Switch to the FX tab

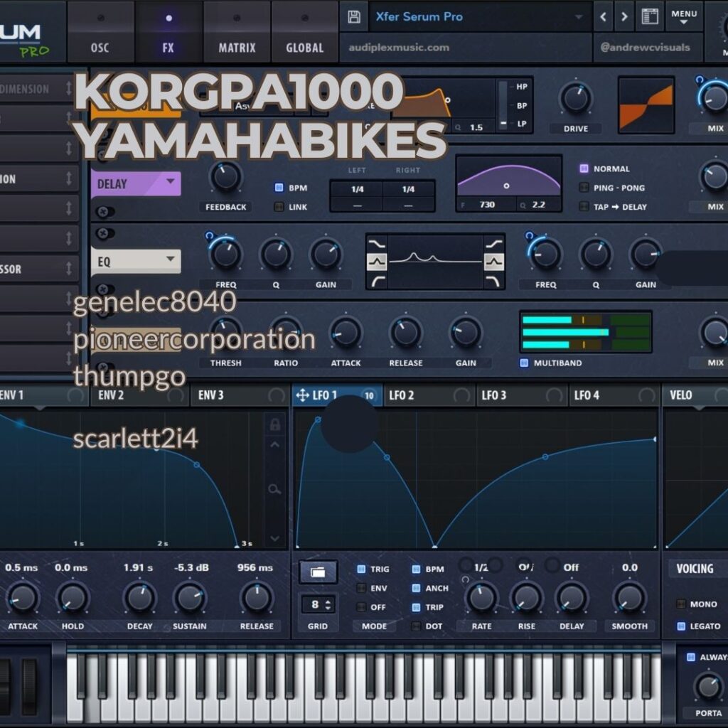pyautogui.click(x=168, y=31)
